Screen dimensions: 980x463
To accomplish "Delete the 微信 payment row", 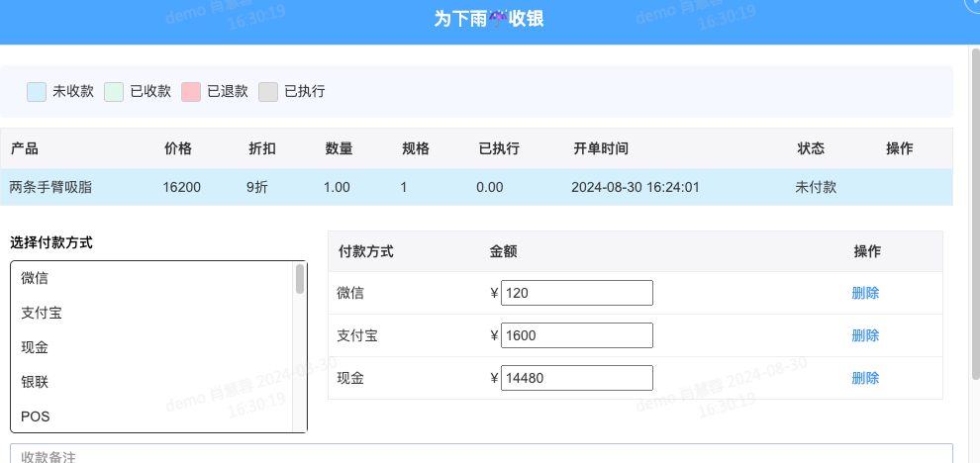I will tap(865, 293).
